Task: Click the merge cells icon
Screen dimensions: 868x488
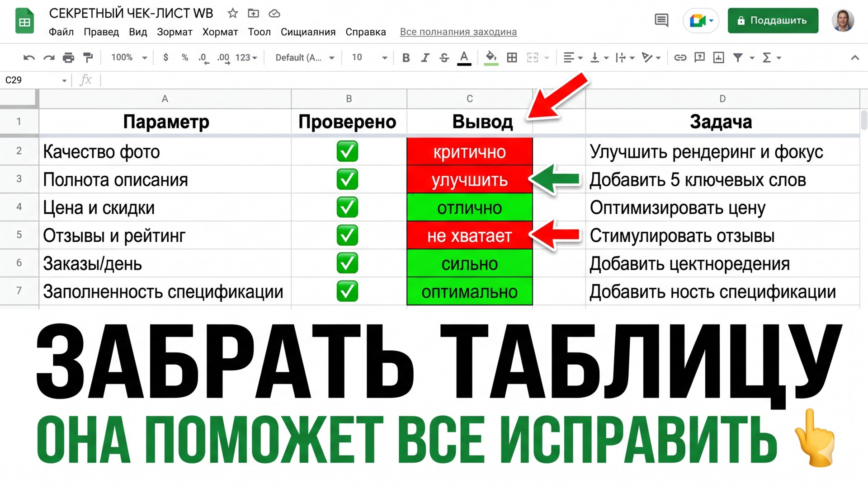Action: [533, 57]
